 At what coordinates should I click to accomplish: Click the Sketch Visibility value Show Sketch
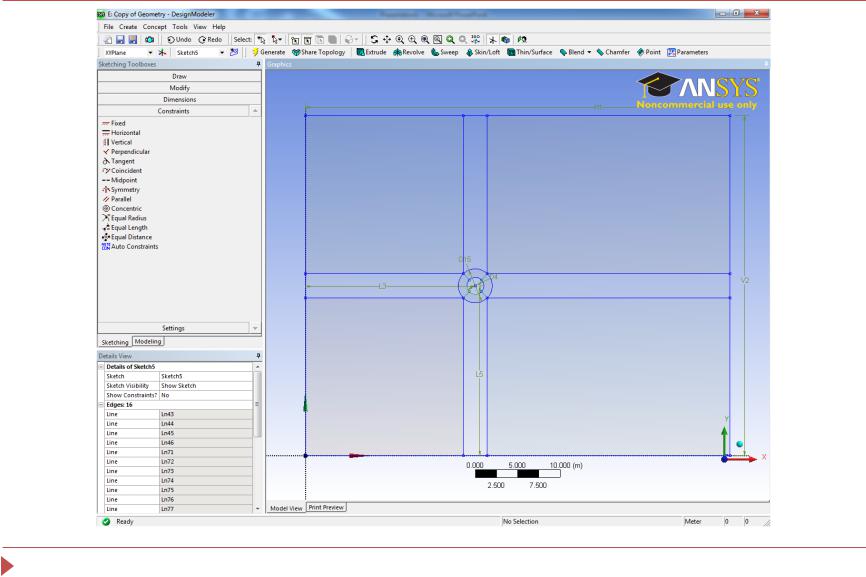click(x=206, y=386)
